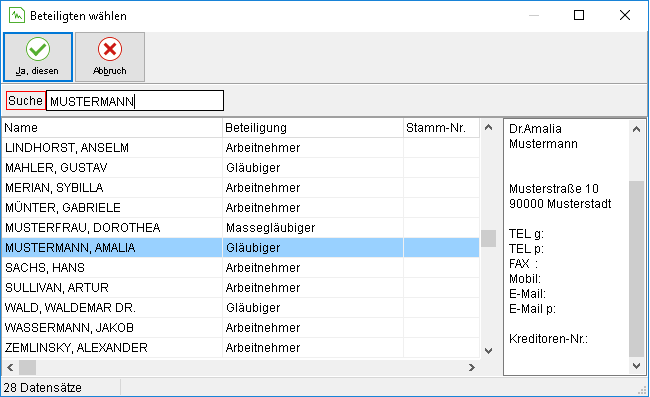Click the list vertical scrollbar thumb
This screenshot has width=650, height=397.
pyautogui.click(x=489, y=238)
